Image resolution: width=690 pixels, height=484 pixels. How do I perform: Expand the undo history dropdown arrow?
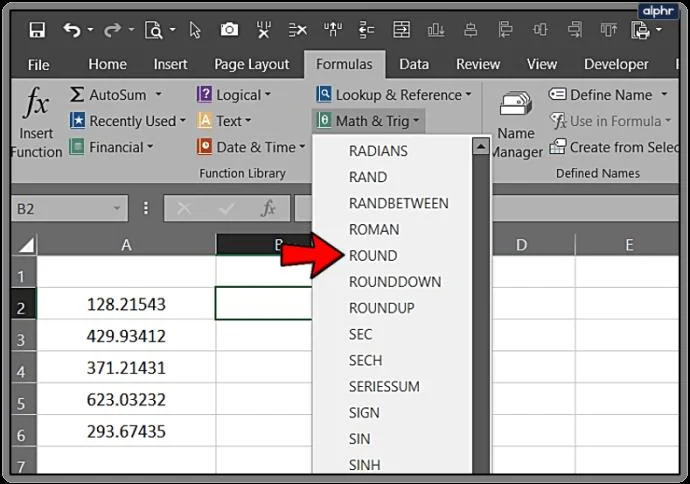pyautogui.click(x=90, y=29)
